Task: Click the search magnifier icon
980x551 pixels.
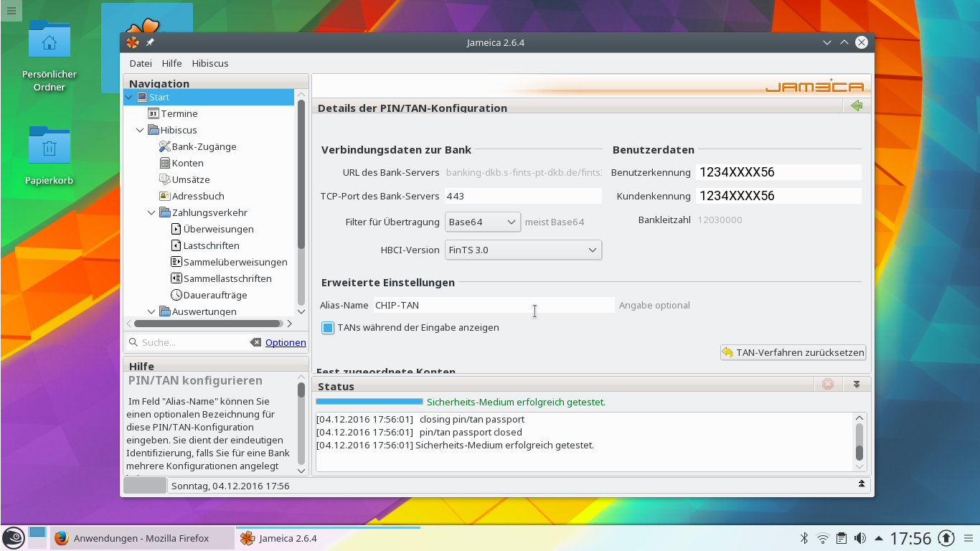Action: pos(133,342)
